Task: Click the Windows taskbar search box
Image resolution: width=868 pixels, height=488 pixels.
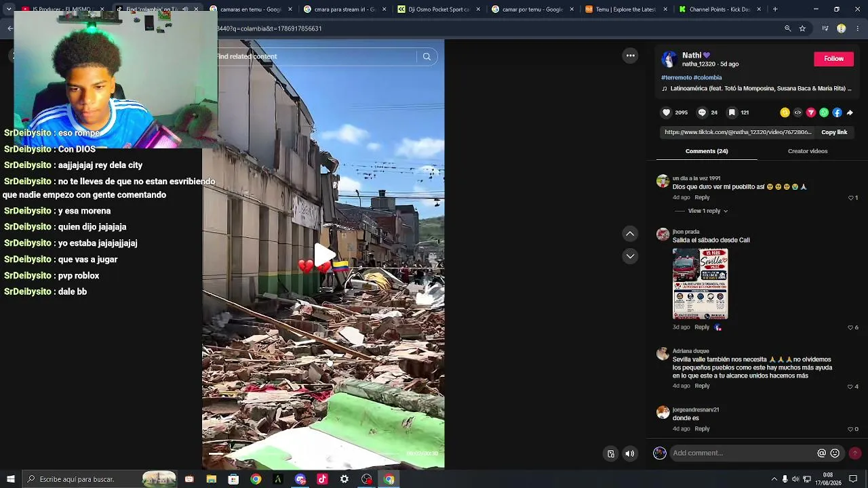Action: click(x=100, y=479)
